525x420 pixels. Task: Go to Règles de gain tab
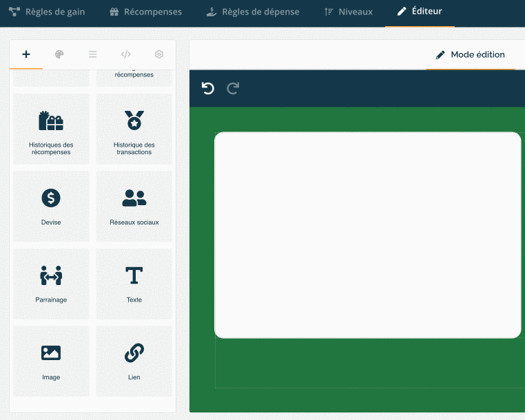tap(47, 12)
